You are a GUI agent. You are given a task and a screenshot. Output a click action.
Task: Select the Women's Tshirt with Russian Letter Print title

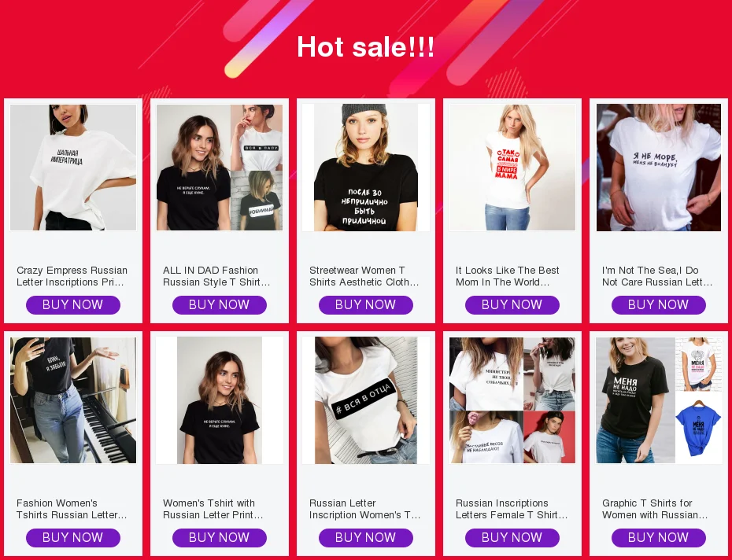point(213,509)
